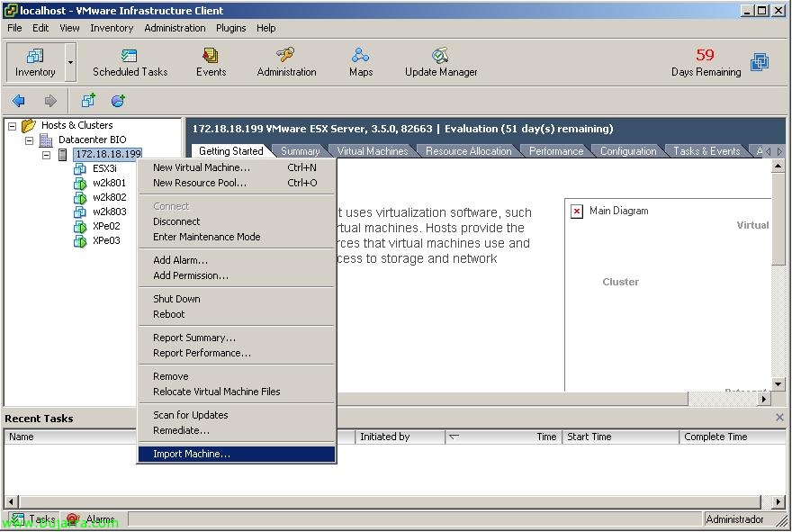Choose Disconnect from the context menu
The width and height of the screenshot is (792, 532).
tap(237, 221)
